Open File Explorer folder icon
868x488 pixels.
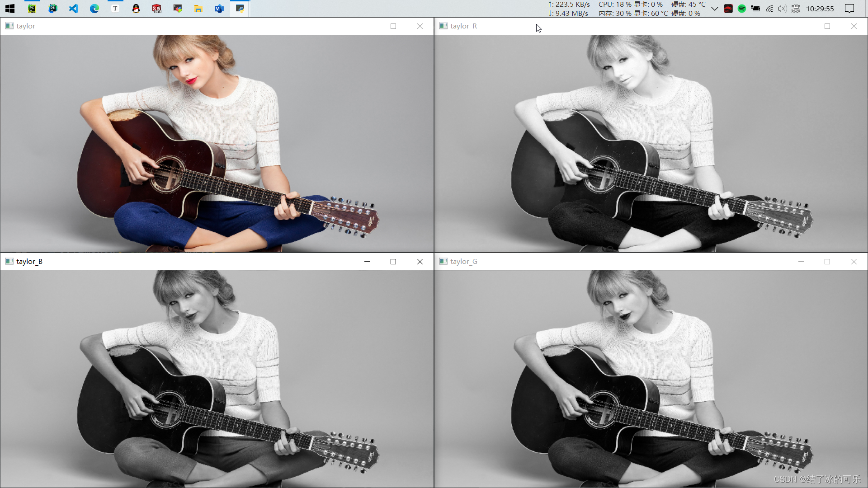tap(198, 9)
